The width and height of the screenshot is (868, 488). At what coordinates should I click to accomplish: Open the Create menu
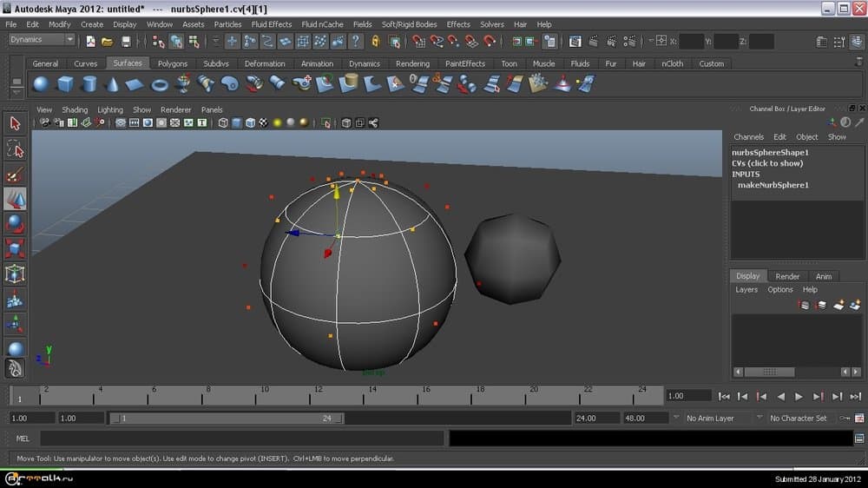click(92, 24)
